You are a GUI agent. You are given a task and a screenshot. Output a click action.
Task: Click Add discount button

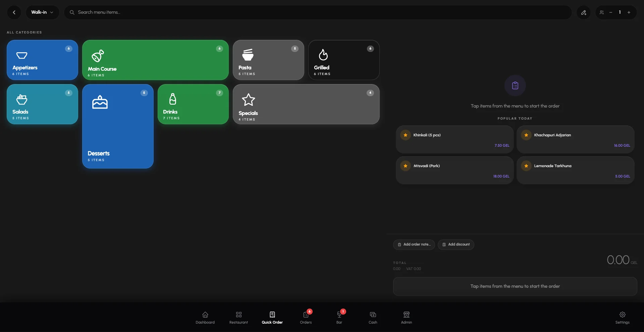[456, 245]
